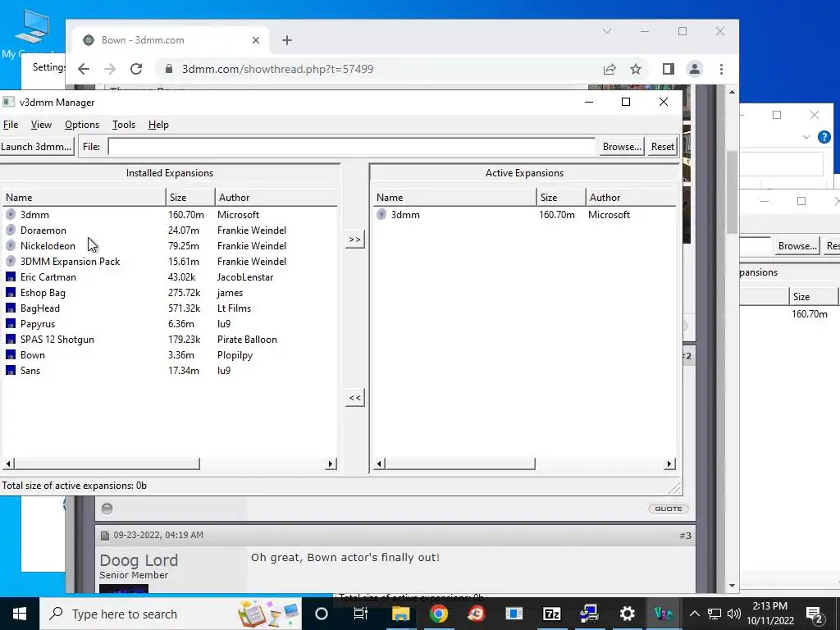Viewport: 840px width, 630px height.
Task: Click QUOTE button on forum post
Action: pyautogui.click(x=668, y=509)
